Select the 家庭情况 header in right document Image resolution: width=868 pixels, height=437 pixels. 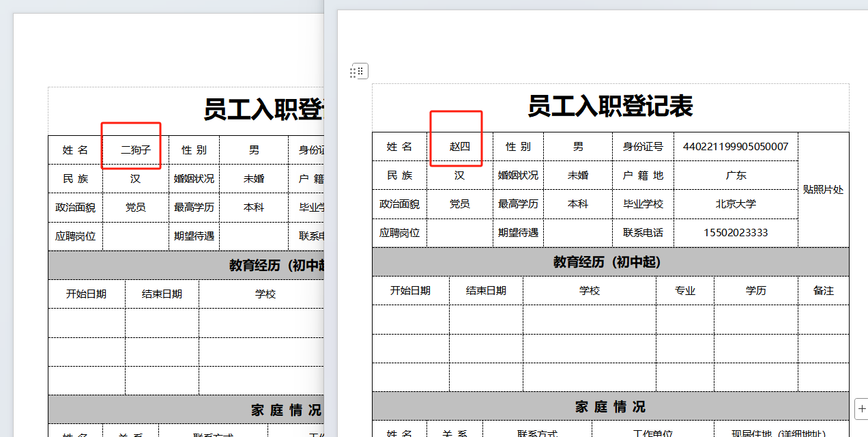pyautogui.click(x=610, y=407)
